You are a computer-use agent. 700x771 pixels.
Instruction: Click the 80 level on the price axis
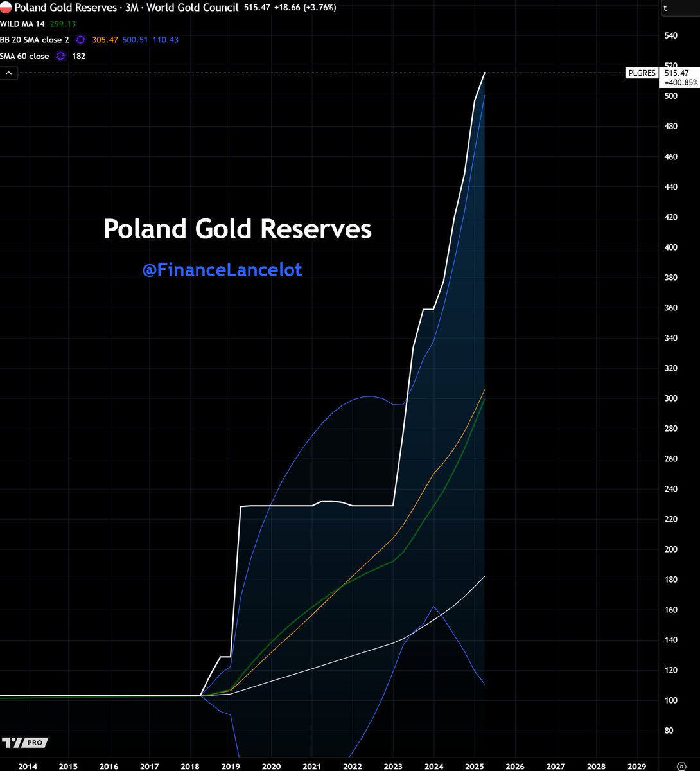(x=669, y=731)
